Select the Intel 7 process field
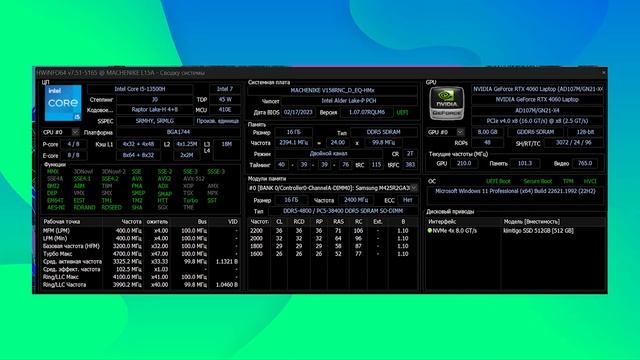 click(x=224, y=89)
